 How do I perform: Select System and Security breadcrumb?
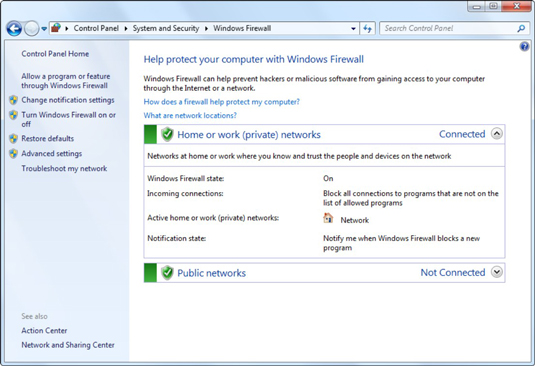tap(166, 28)
